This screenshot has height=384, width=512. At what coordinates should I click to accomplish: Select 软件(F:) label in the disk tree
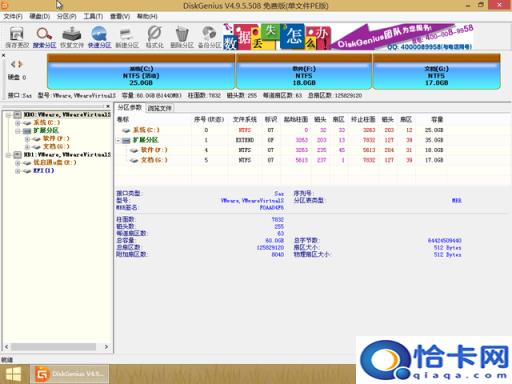point(56,139)
